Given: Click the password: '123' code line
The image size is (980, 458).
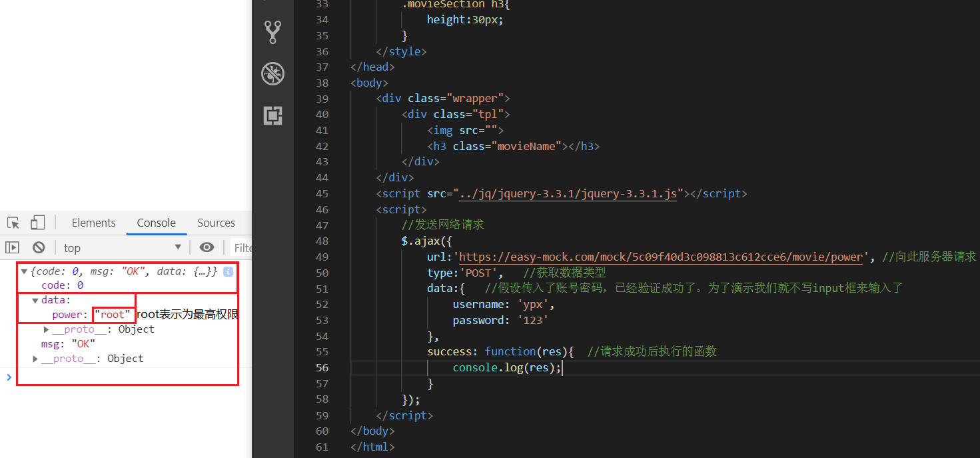Looking at the screenshot, I should click(x=500, y=320).
